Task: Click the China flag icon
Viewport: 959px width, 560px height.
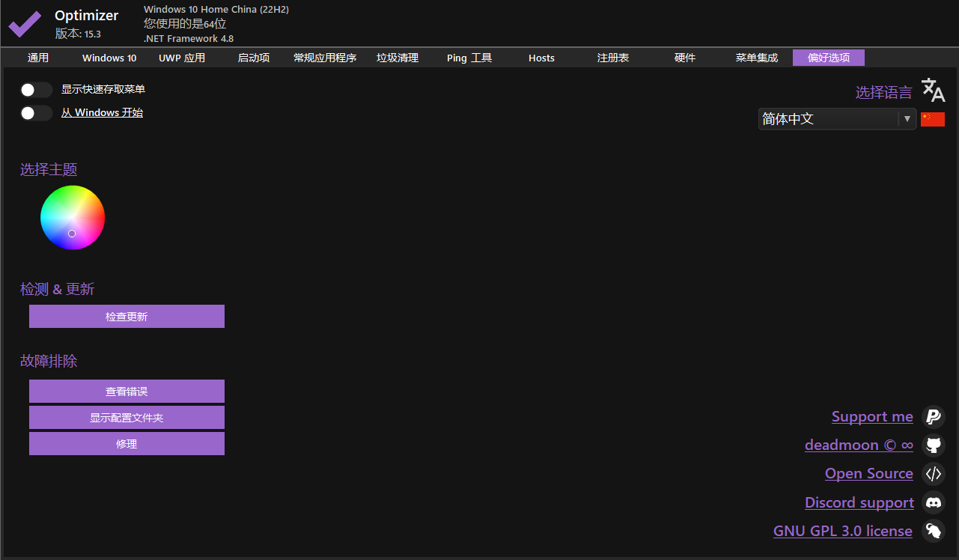Action: point(933,119)
